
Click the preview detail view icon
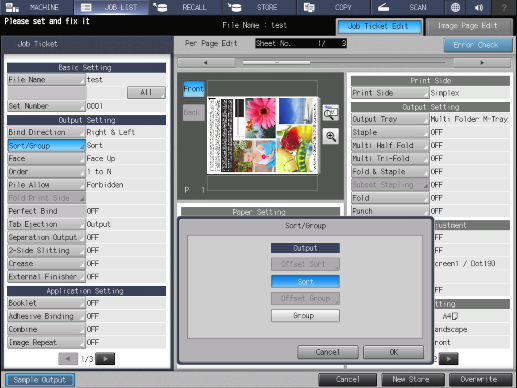(331, 112)
